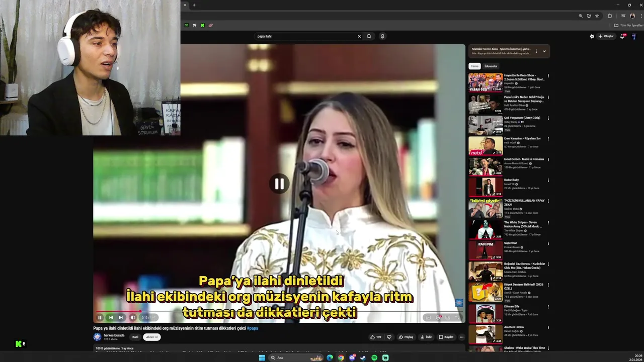Switch to theater mode in the player
644x362 pixels.
pos(447,317)
